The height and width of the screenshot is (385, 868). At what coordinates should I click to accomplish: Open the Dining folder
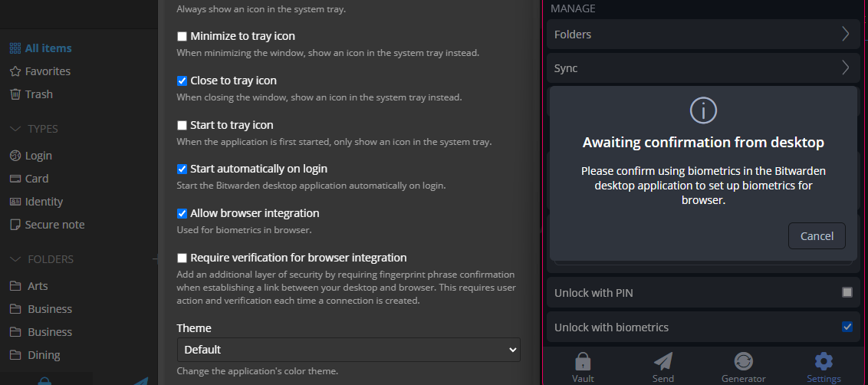(x=44, y=355)
